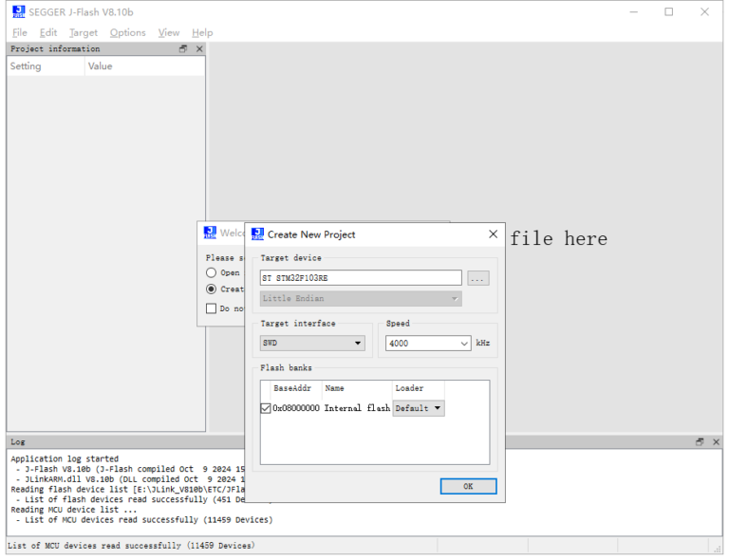
Task: Click the Target device text field
Action: [x=361, y=278]
